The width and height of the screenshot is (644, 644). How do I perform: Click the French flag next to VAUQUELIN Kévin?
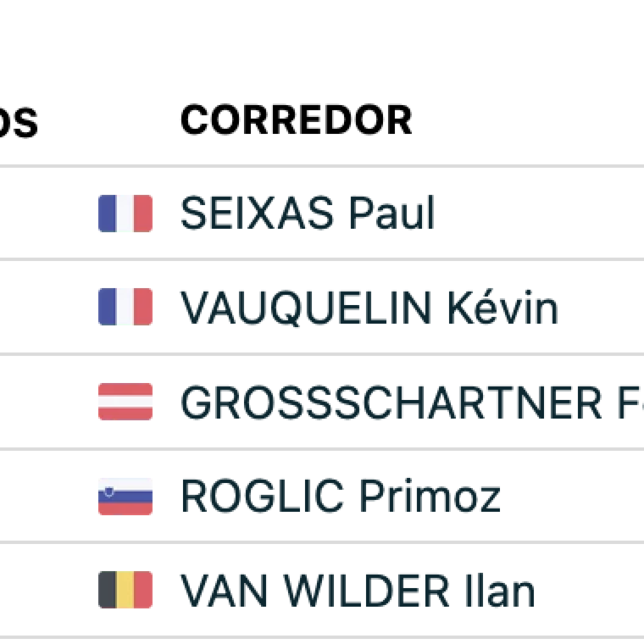(125, 307)
